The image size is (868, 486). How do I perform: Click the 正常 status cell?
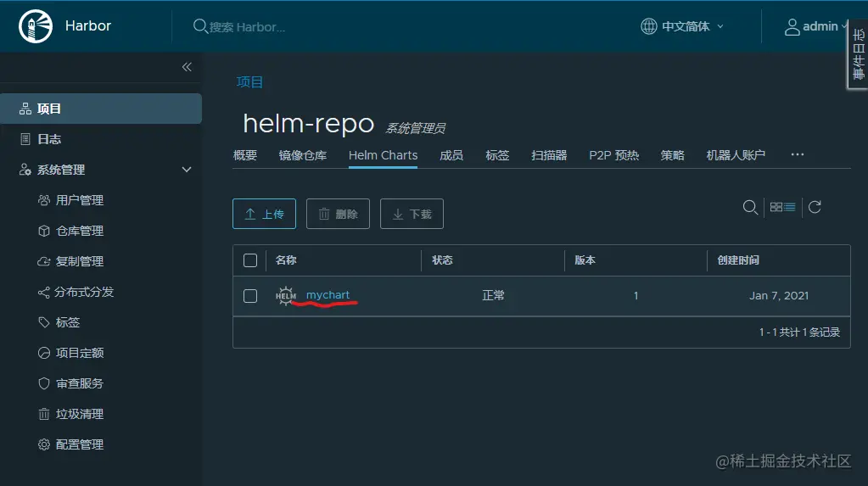[493, 295]
